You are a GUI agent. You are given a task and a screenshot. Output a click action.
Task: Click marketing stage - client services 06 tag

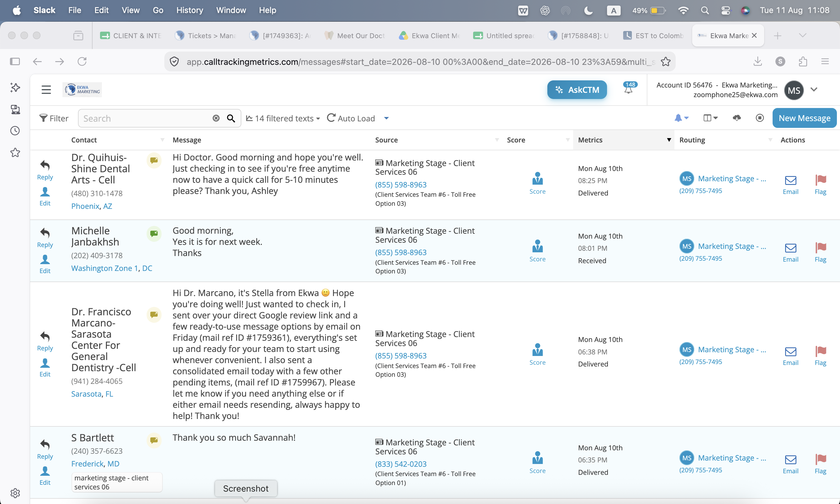pos(116,482)
